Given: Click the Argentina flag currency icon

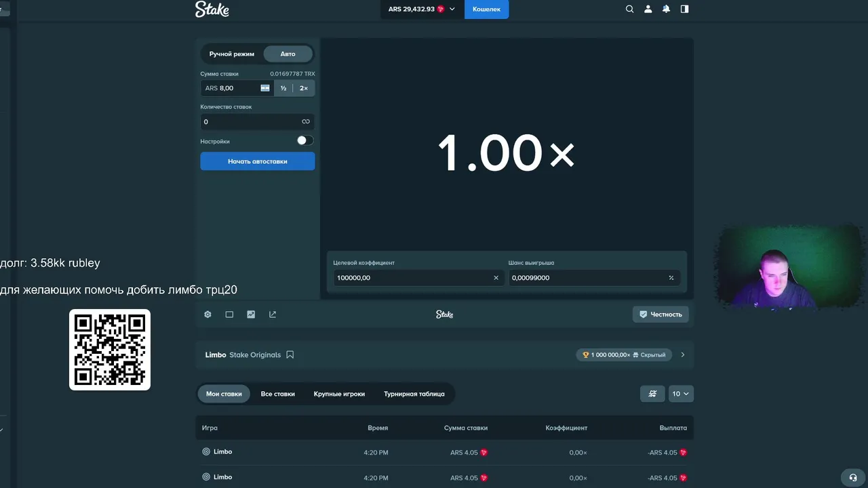Looking at the screenshot, I should click(265, 88).
